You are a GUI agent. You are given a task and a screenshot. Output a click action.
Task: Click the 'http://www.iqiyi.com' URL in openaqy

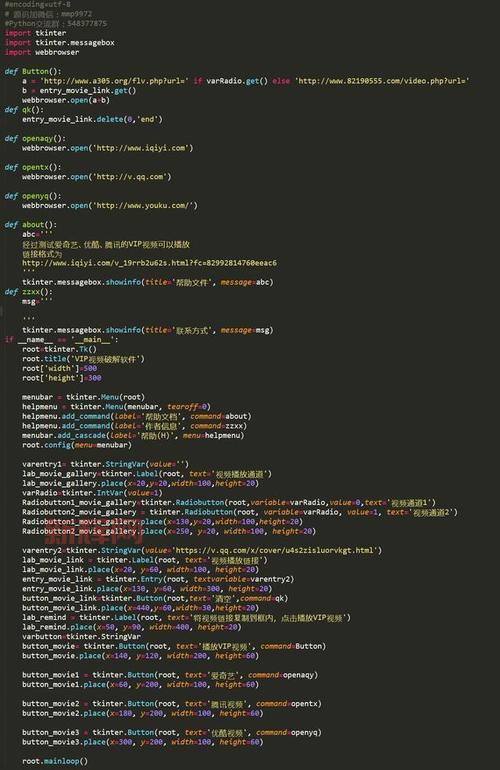pos(143,148)
